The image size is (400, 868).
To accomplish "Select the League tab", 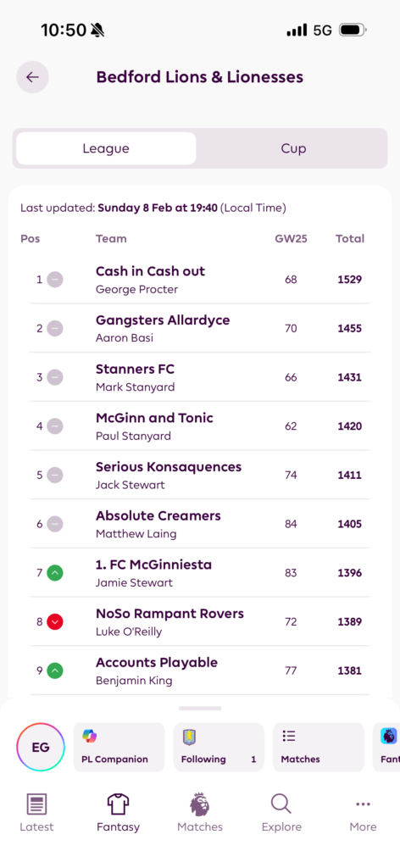I will coord(106,148).
